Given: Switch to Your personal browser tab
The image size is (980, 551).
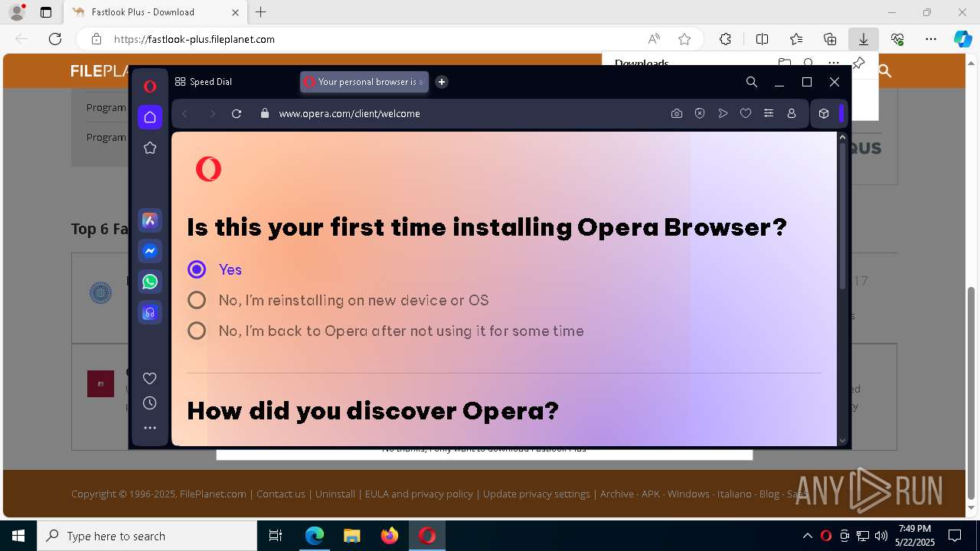Looking at the screenshot, I should tap(364, 82).
